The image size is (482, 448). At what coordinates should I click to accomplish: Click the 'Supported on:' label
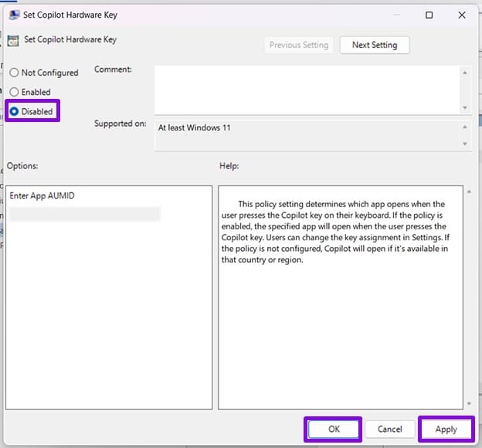click(x=120, y=124)
